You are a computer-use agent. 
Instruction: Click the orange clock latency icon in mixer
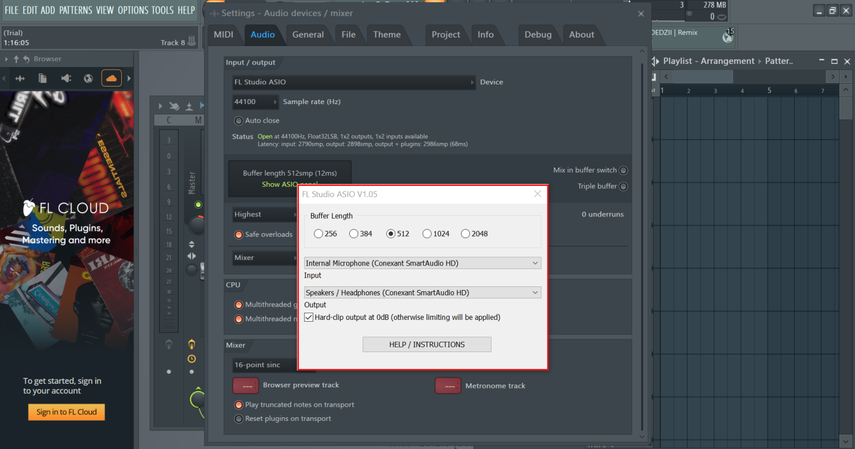click(191, 358)
